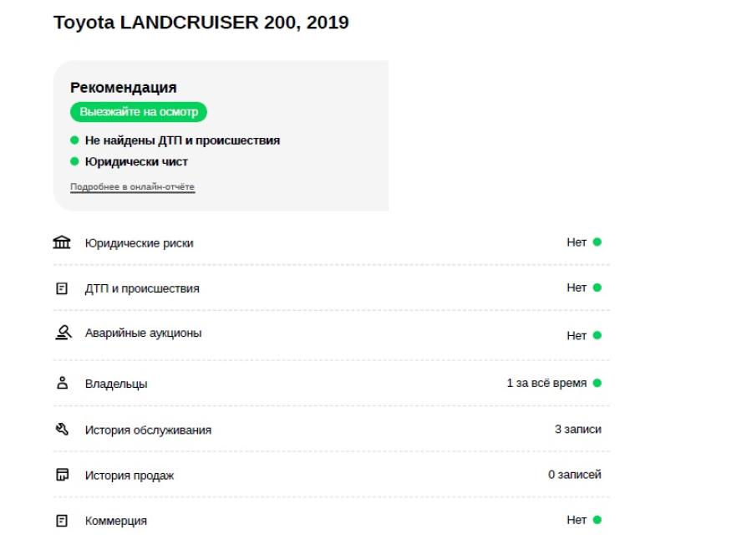This screenshot has height=560, width=742.
Task: Click the bank building icon for Юридические риски
Action: tap(62, 242)
